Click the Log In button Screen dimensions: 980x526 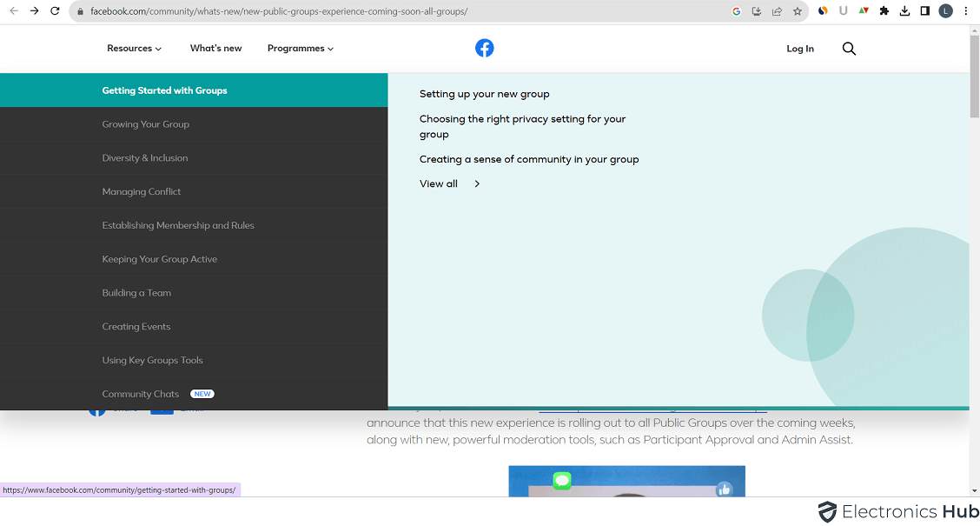tap(799, 49)
